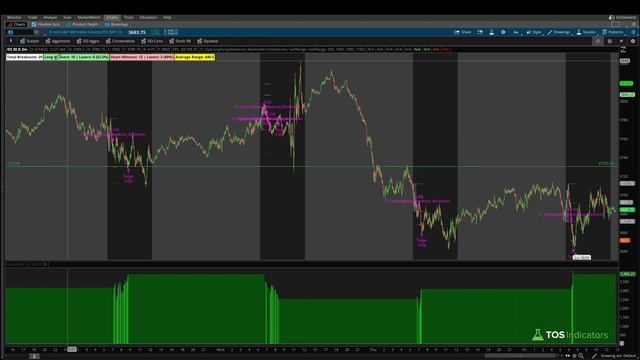Switch to Flexible Grid sub-tab
Viewport: 640px width, 360px height.
coord(46,24)
